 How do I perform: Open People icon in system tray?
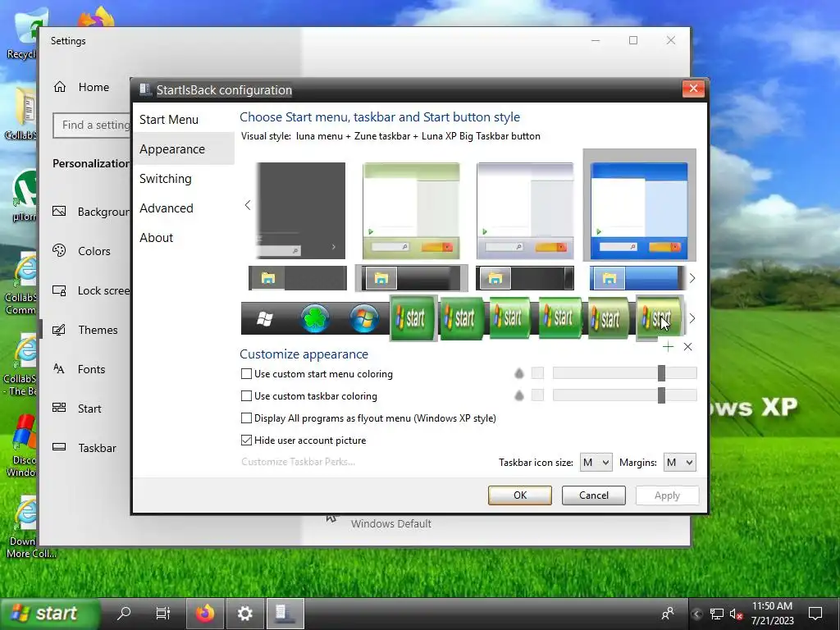668,614
